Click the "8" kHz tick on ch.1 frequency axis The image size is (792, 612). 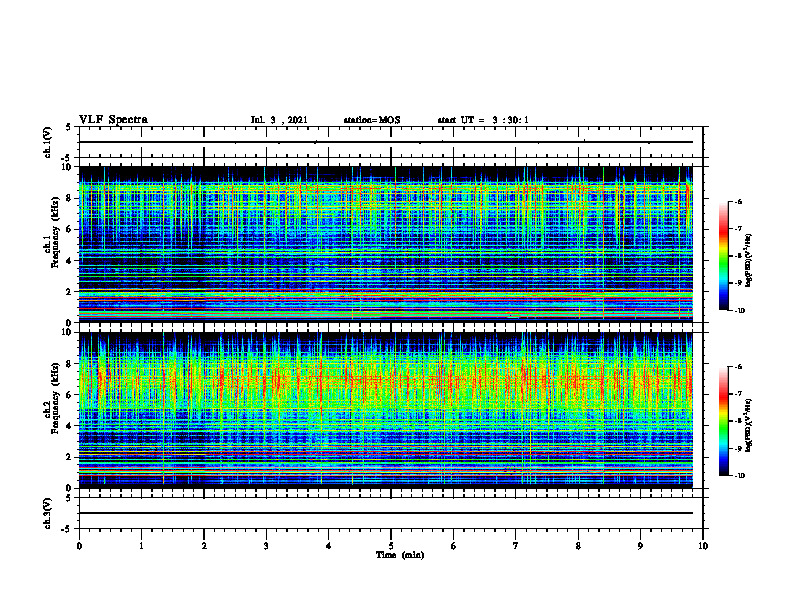70,198
